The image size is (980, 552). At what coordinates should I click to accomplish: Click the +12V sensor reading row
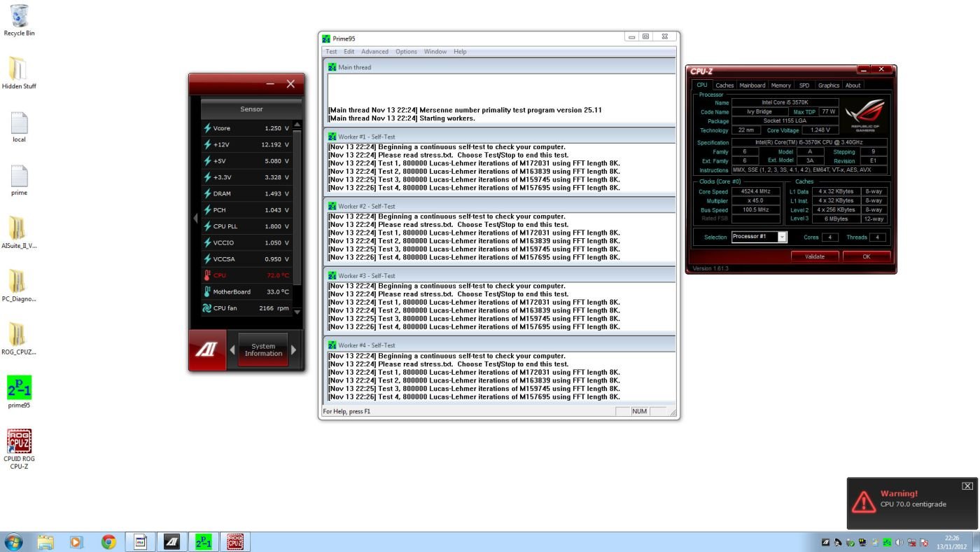click(x=246, y=144)
